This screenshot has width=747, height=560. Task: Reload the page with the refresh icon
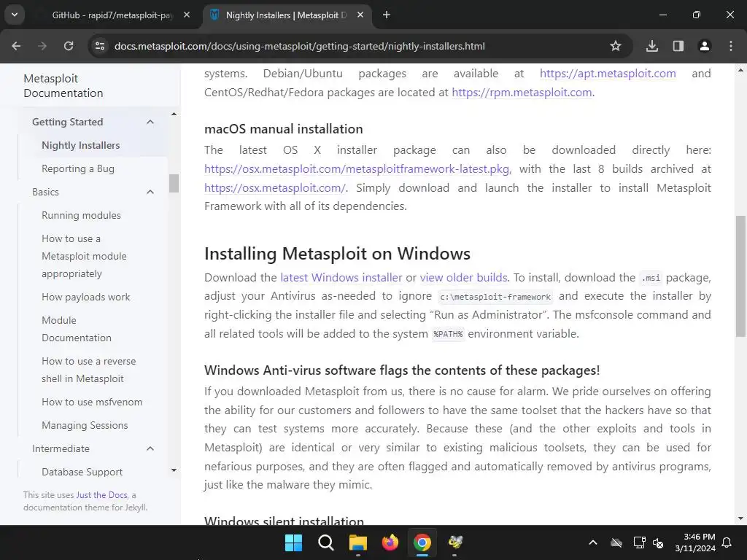click(69, 46)
